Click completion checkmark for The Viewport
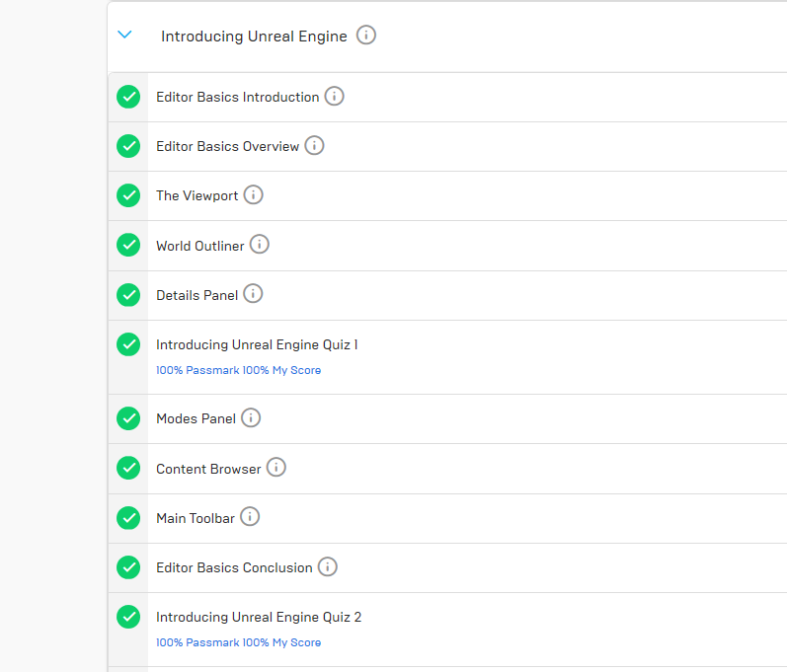This screenshot has width=787, height=672. pos(128,195)
